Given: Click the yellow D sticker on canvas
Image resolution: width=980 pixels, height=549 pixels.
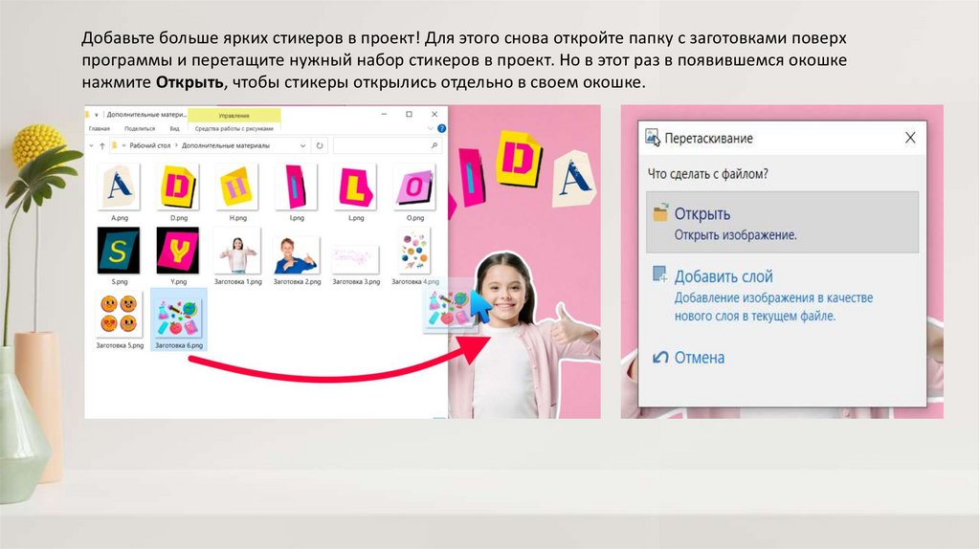Looking at the screenshot, I should (519, 159).
